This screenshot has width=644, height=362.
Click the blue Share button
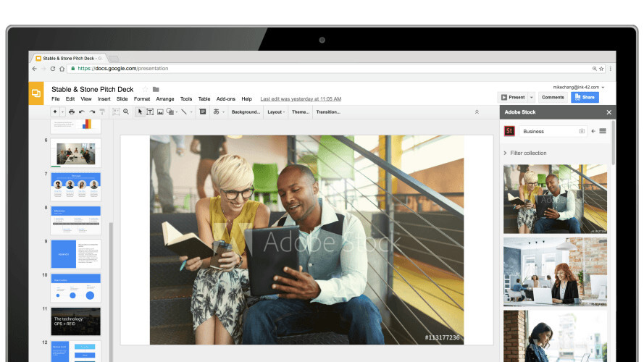tap(585, 97)
